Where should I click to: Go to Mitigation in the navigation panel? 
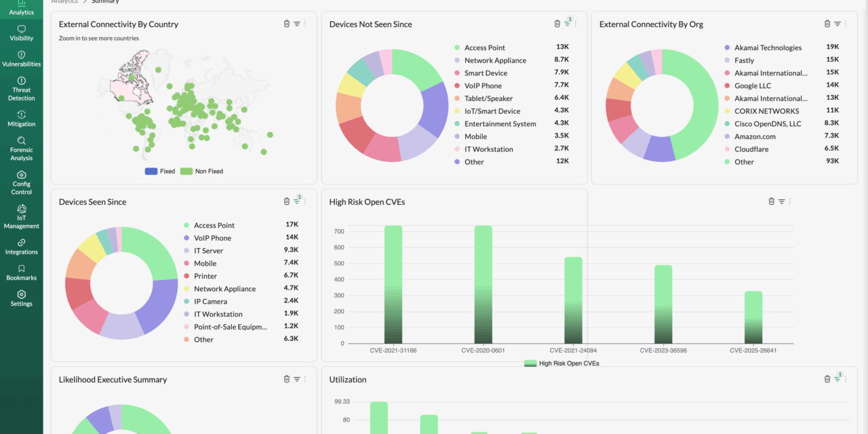click(22, 119)
